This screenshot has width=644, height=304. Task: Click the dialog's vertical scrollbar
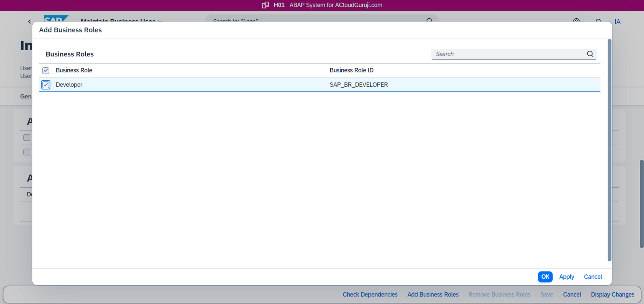[x=609, y=150]
